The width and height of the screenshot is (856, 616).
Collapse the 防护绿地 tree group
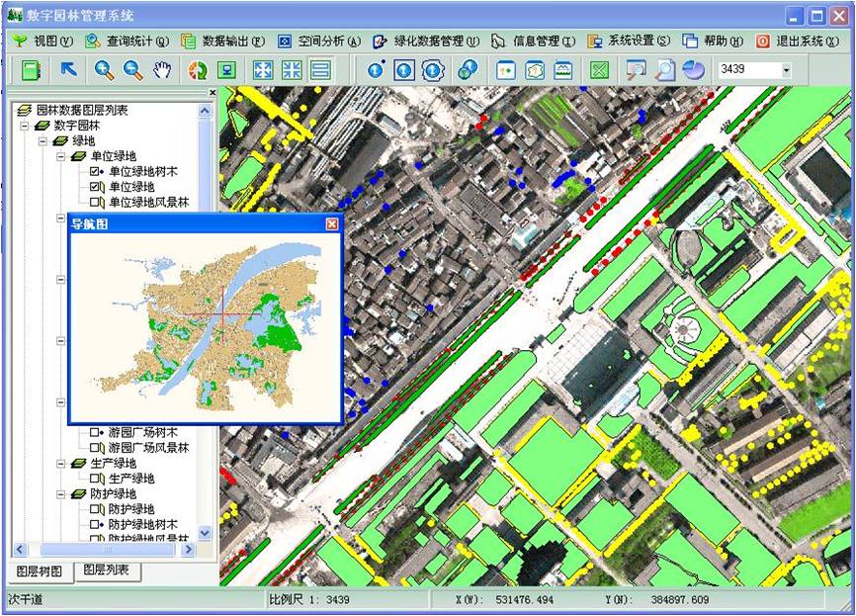pos(61,494)
